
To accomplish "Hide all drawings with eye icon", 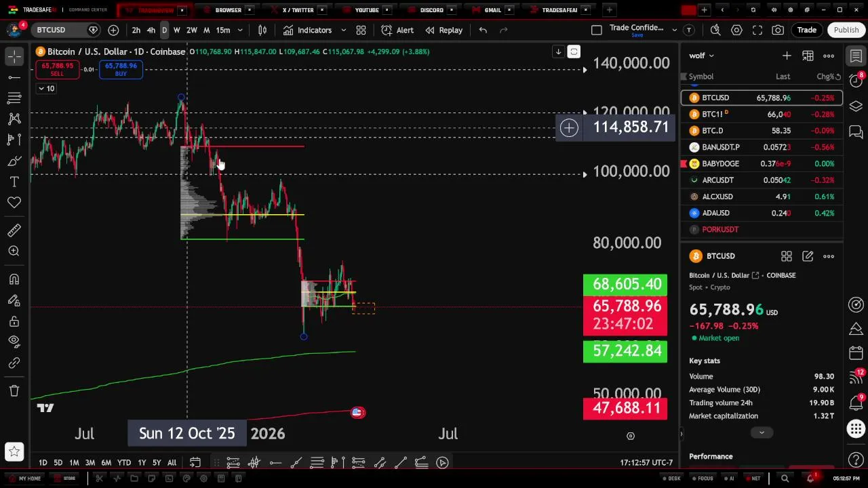I will (x=14, y=342).
